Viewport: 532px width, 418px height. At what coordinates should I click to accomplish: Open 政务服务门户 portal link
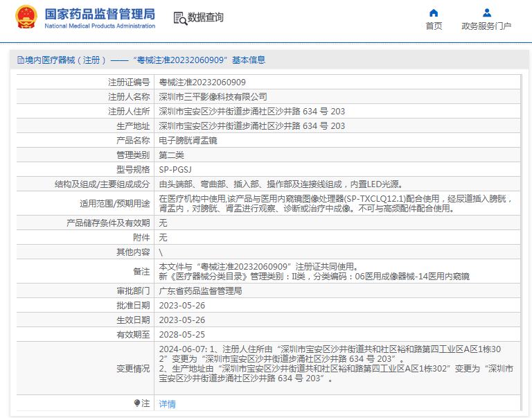click(486, 26)
